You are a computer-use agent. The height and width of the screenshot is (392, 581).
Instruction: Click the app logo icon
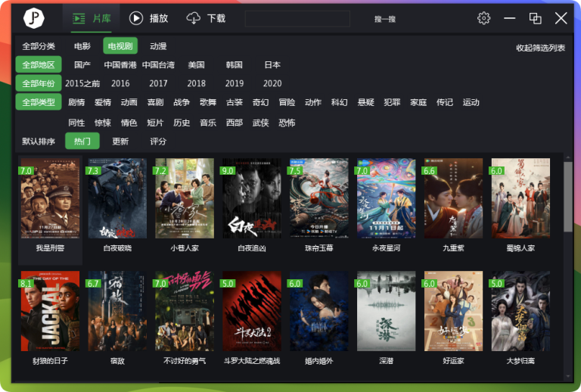(34, 18)
